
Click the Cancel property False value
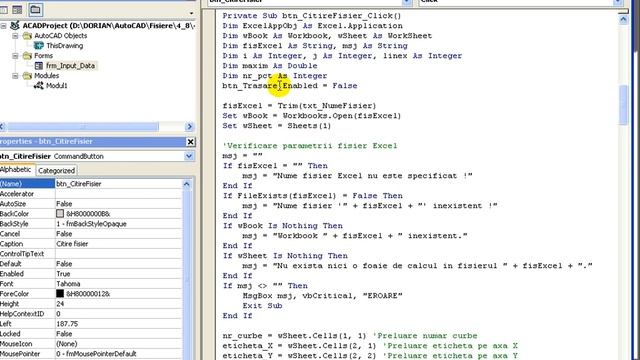click(x=64, y=234)
